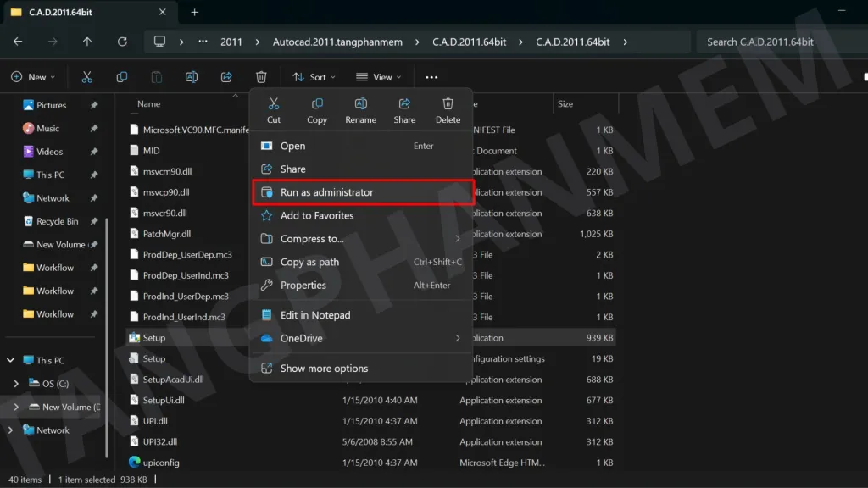Image resolution: width=868 pixels, height=488 pixels.
Task: Select Run as administrator
Action: (x=326, y=192)
